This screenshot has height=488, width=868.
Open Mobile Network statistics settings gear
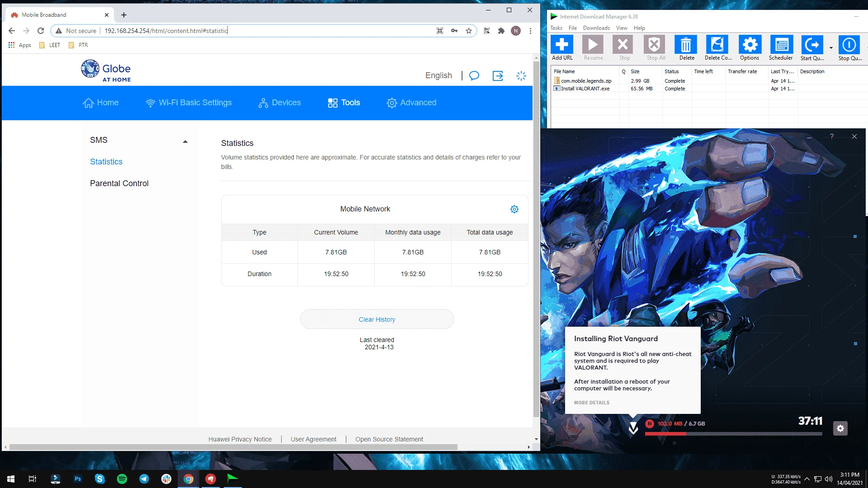coord(514,209)
